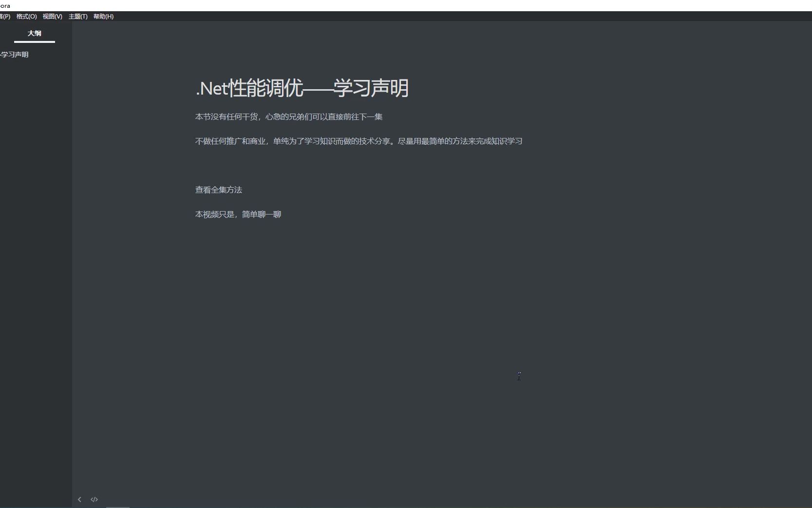Image resolution: width=812 pixels, height=508 pixels.
Task: Toggle source code mode icon
Action: pyautogui.click(x=94, y=499)
